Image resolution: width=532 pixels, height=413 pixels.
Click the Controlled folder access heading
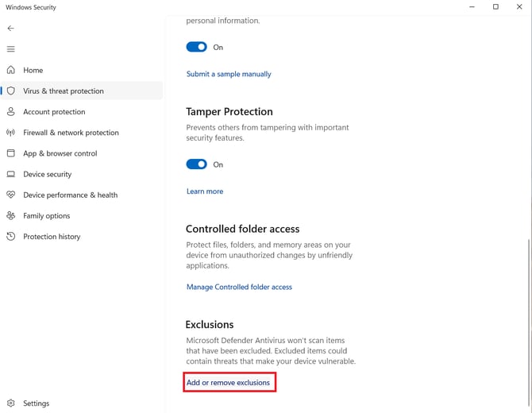pos(243,229)
